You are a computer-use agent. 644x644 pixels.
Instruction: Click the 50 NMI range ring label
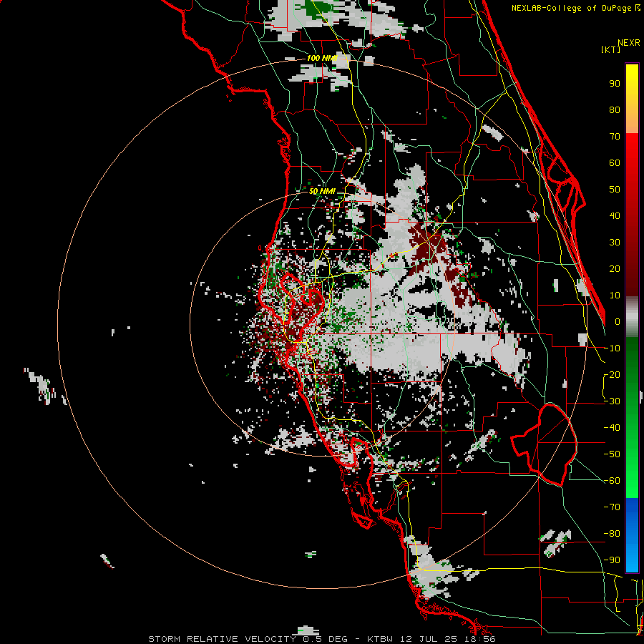[322, 191]
